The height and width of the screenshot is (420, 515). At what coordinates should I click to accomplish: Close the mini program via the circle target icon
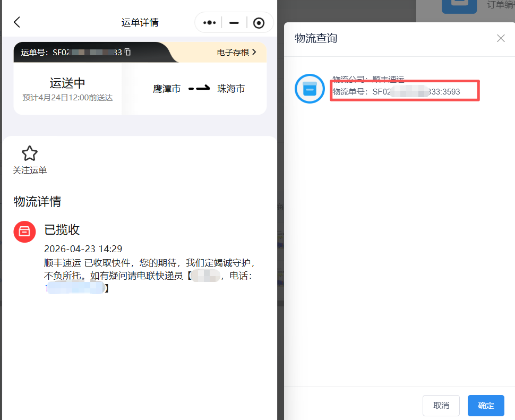coord(259,23)
